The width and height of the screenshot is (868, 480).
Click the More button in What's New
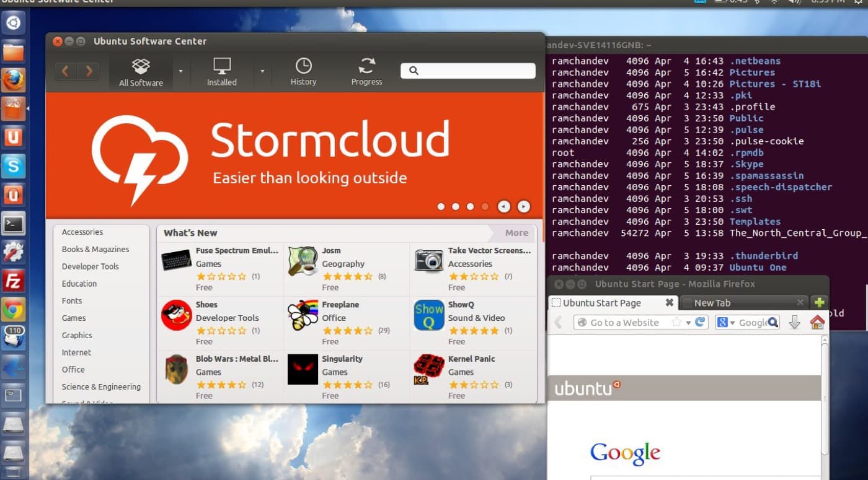pyautogui.click(x=516, y=233)
